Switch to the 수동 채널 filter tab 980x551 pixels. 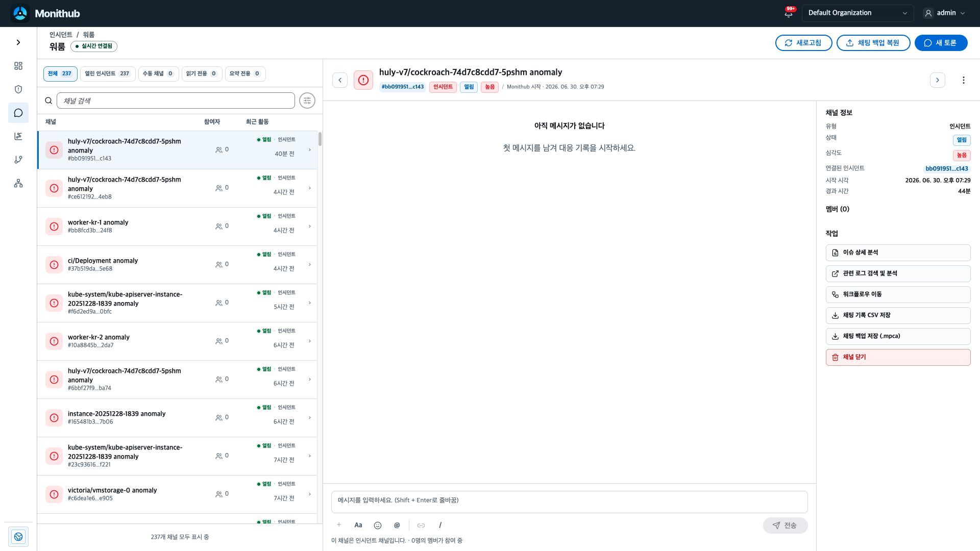click(158, 73)
